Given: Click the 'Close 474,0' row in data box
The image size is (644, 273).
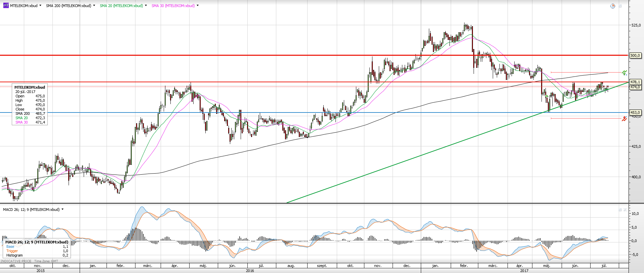Looking at the screenshot, I should 30,109.
